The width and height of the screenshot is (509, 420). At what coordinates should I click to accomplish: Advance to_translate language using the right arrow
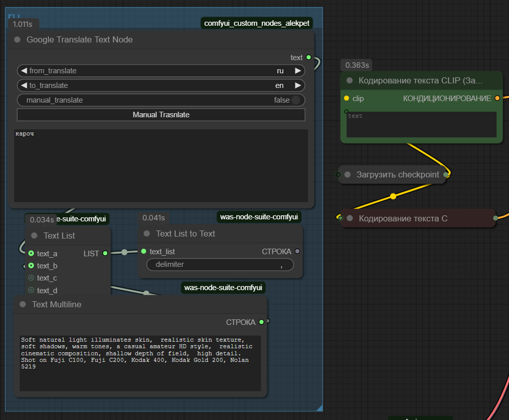point(299,85)
